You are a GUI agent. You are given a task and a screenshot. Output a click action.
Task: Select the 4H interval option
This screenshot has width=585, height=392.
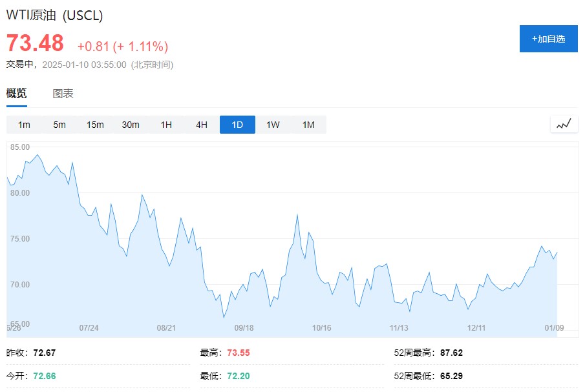point(202,125)
